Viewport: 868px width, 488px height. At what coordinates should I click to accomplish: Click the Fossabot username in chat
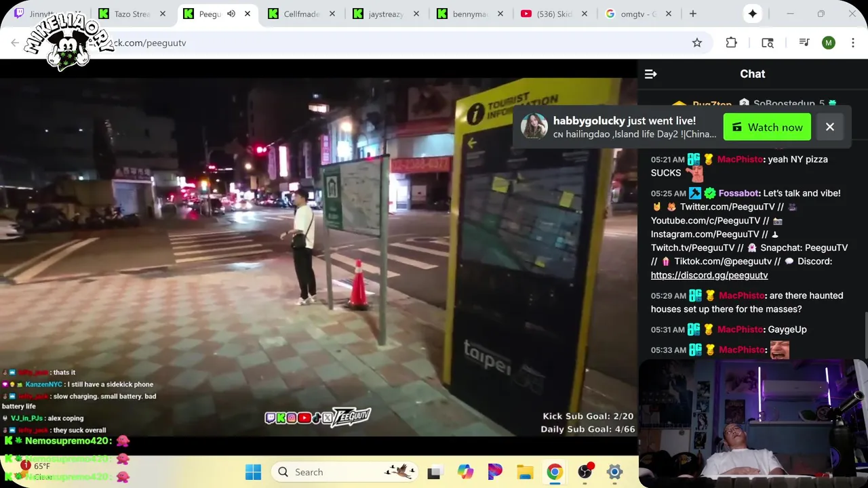(x=740, y=193)
